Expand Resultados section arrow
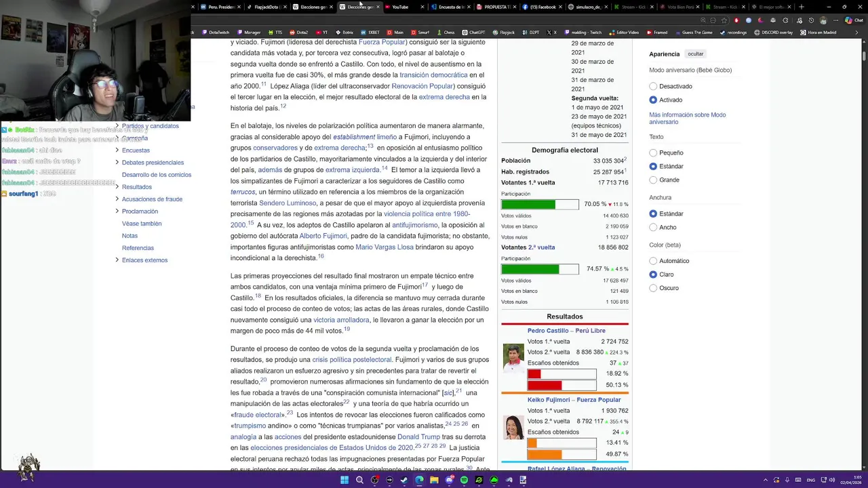Viewport: 868px width, 488px height. [x=117, y=186]
